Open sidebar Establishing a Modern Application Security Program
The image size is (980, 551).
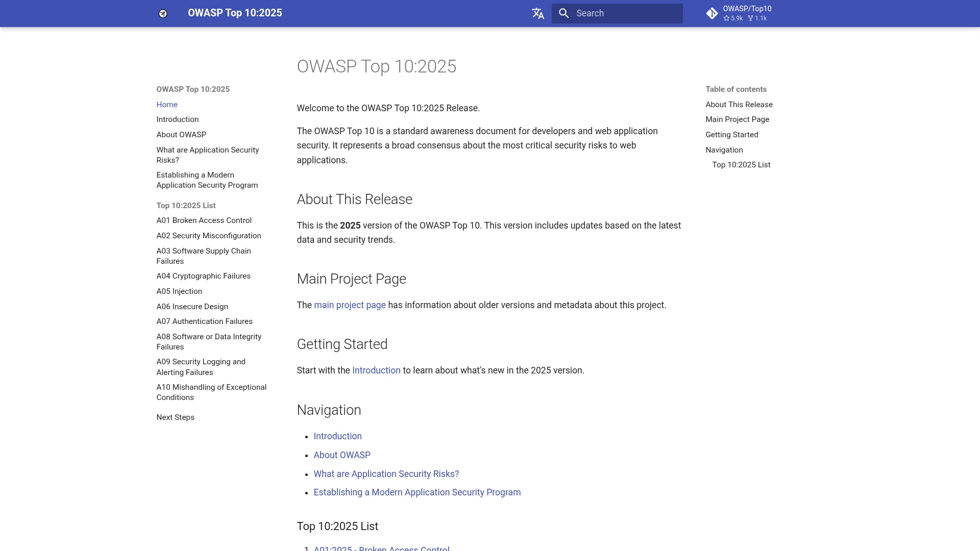coord(207,180)
